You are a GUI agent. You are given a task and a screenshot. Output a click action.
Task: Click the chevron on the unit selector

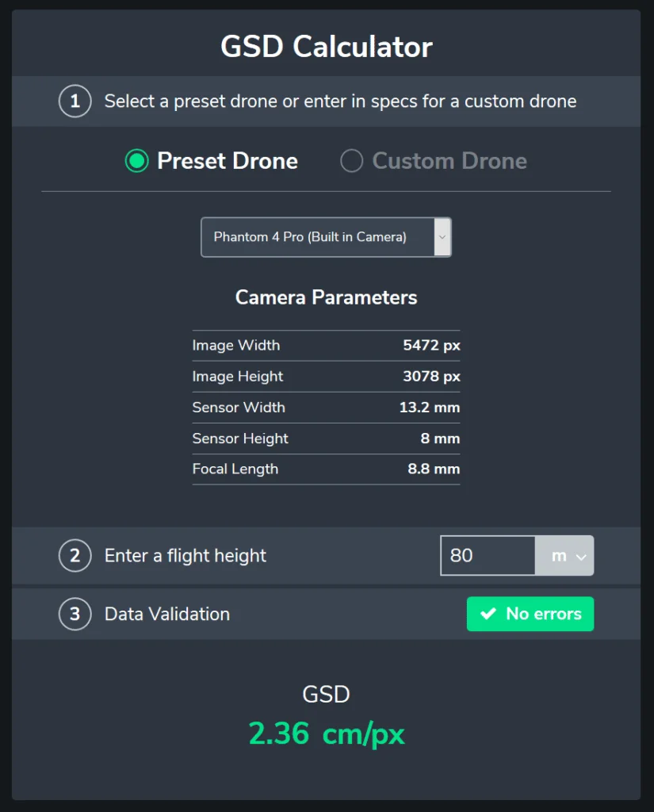579,556
